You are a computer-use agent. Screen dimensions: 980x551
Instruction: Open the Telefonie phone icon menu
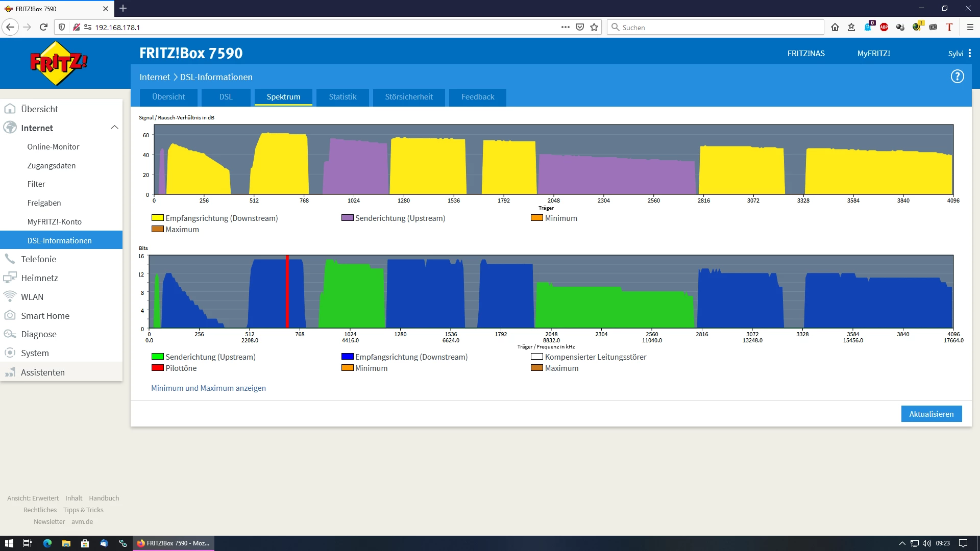tap(10, 259)
